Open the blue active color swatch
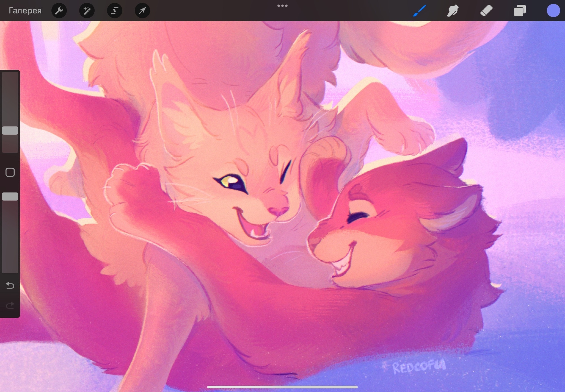The image size is (565, 392). pos(553,11)
